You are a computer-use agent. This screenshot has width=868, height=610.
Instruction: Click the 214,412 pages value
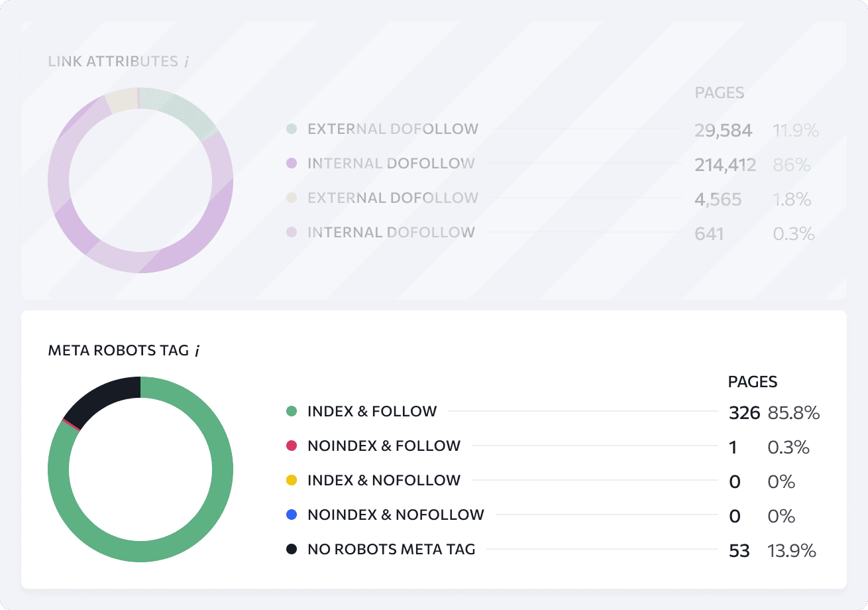[x=726, y=165]
